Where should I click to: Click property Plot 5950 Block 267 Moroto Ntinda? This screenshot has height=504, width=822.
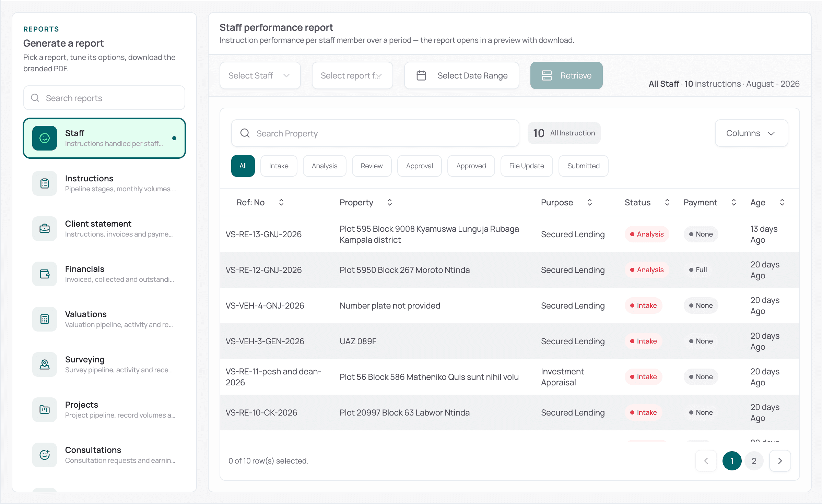tap(404, 270)
